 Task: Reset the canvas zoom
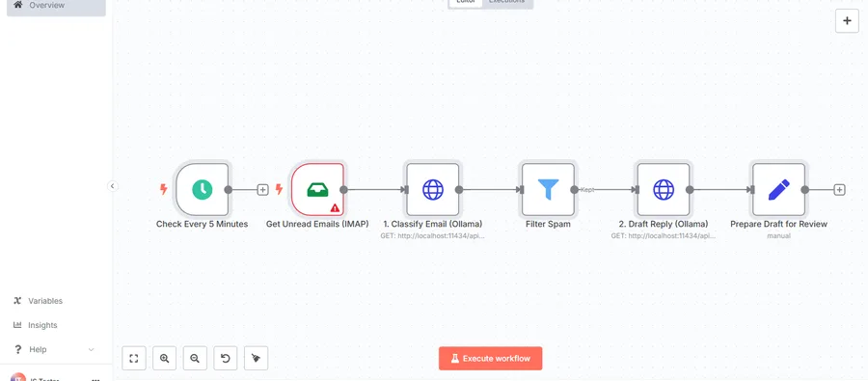226,358
